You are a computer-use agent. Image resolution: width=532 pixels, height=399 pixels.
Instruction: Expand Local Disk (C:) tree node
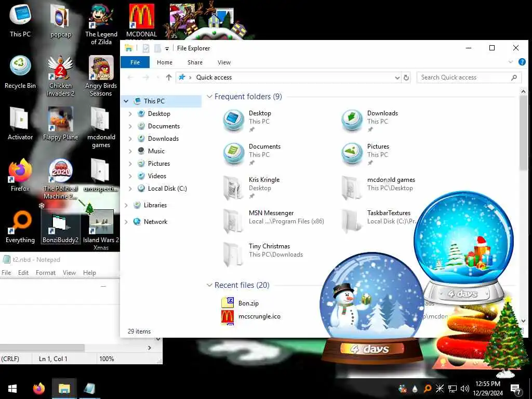(x=130, y=189)
